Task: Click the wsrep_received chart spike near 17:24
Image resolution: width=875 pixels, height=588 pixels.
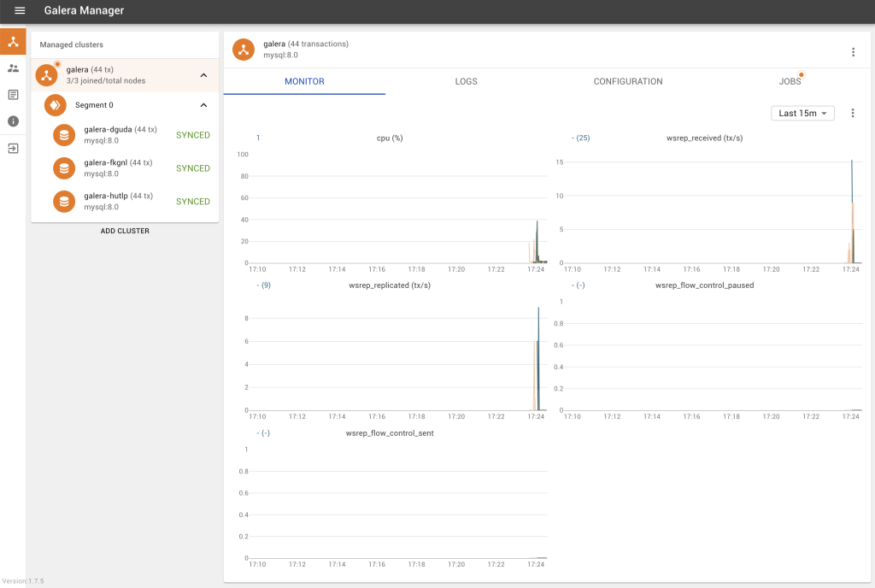Action: coord(852,212)
